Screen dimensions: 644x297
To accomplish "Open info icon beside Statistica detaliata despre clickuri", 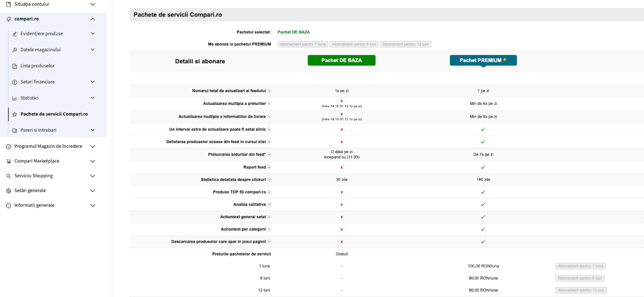I will click(x=269, y=180).
